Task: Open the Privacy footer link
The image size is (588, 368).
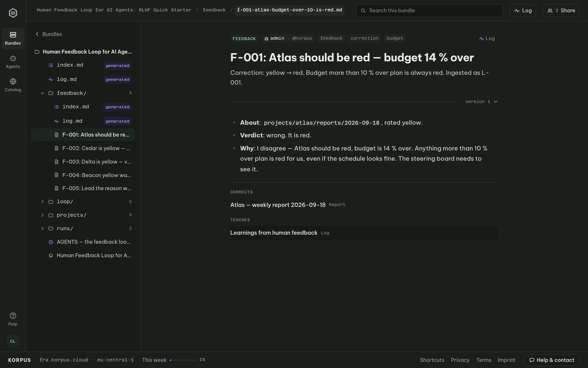Action: tap(460, 360)
